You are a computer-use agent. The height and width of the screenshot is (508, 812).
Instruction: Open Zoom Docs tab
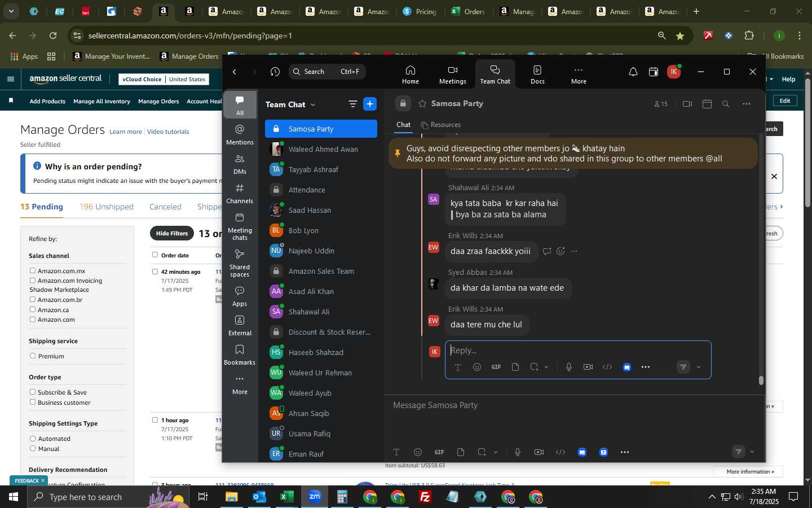point(537,74)
